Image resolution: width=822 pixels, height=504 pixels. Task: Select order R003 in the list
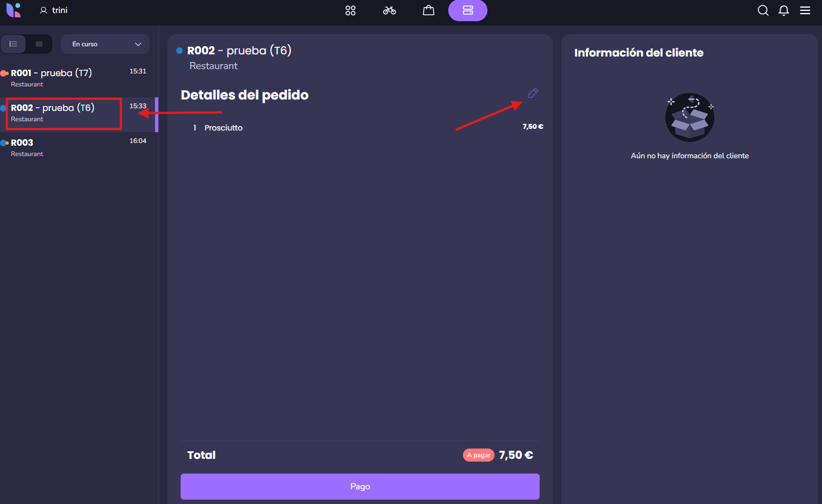65,147
